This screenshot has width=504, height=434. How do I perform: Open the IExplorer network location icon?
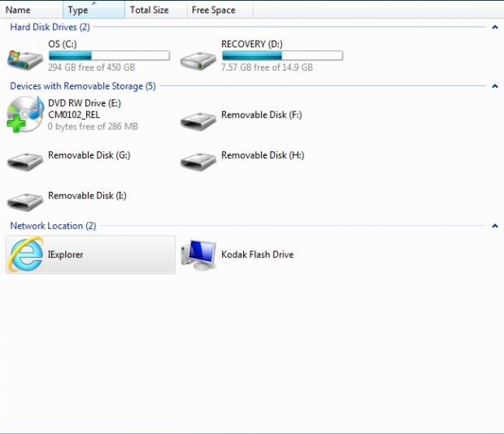click(x=25, y=255)
